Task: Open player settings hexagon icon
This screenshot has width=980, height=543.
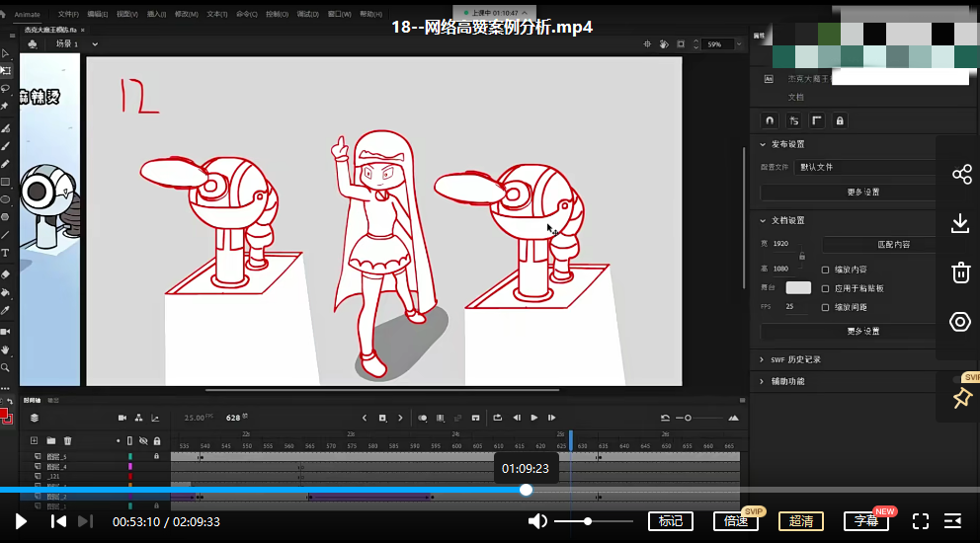Action: 960,322
